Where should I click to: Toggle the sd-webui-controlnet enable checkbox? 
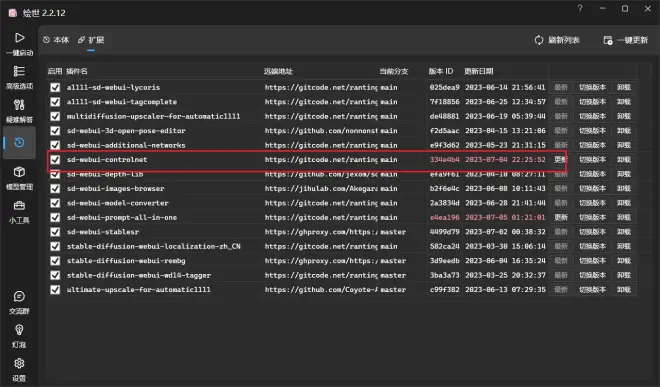[x=55, y=160]
